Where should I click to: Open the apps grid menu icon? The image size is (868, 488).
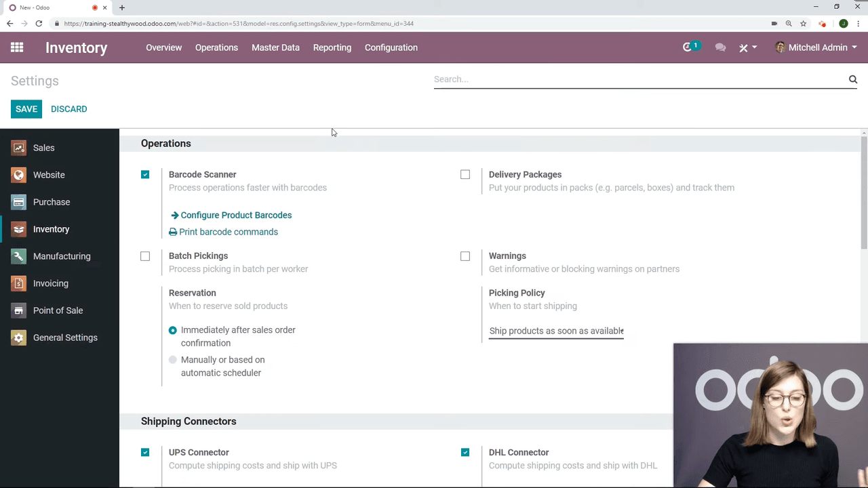point(17,47)
